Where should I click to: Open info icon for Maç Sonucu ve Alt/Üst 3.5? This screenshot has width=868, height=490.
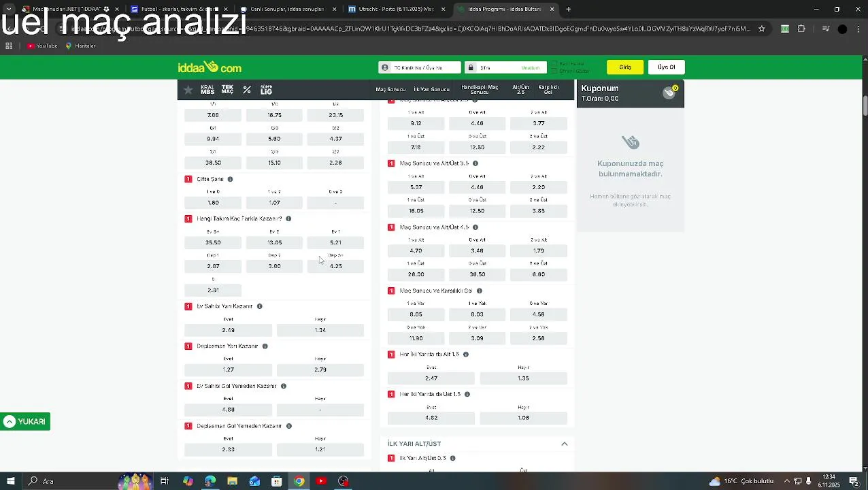[x=475, y=163]
